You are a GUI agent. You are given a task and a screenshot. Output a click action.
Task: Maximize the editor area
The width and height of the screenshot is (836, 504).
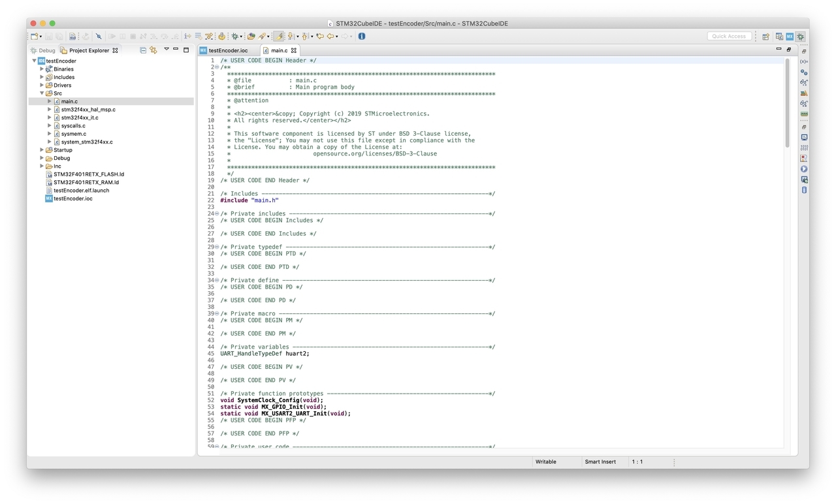(788, 50)
